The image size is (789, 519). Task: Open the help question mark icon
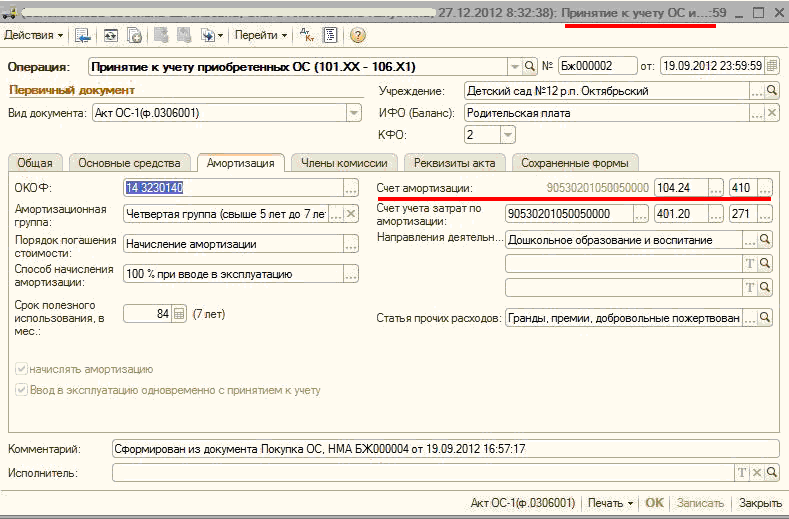pos(357,35)
